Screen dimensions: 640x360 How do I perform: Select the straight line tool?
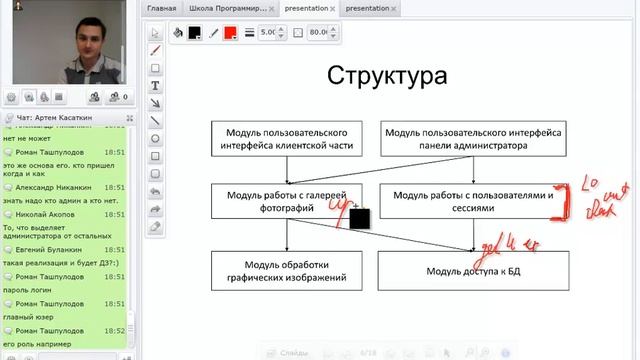coord(155,121)
